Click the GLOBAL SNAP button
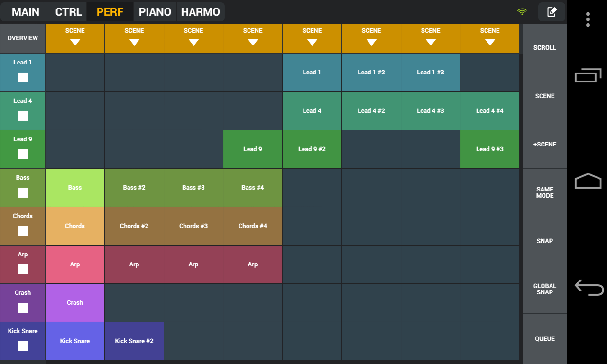Image resolution: width=607 pixels, height=364 pixels. [544, 289]
